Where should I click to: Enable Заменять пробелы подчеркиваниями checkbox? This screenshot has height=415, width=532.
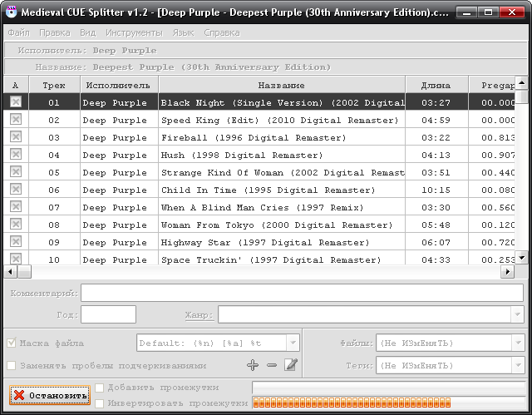click(11, 365)
